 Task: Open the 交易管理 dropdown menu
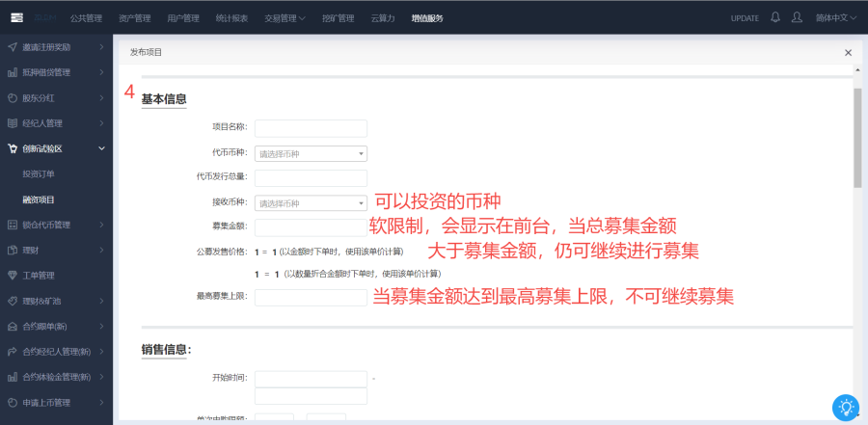pyautogui.click(x=285, y=18)
